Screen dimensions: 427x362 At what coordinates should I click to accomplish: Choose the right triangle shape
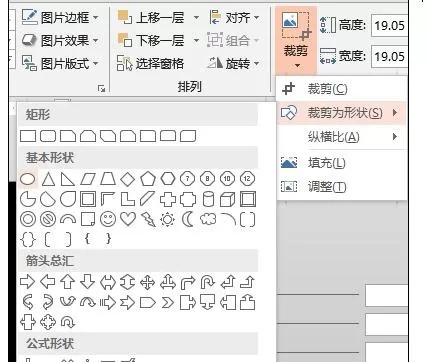click(x=68, y=179)
